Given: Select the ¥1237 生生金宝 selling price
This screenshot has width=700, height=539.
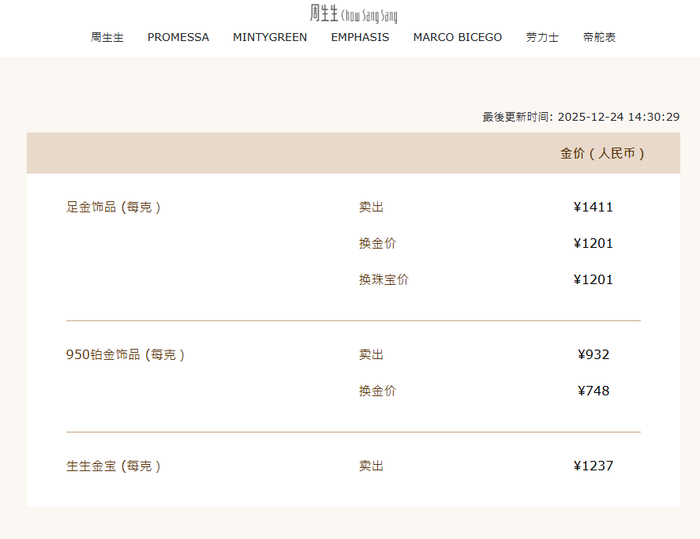Looking at the screenshot, I should (593, 466).
